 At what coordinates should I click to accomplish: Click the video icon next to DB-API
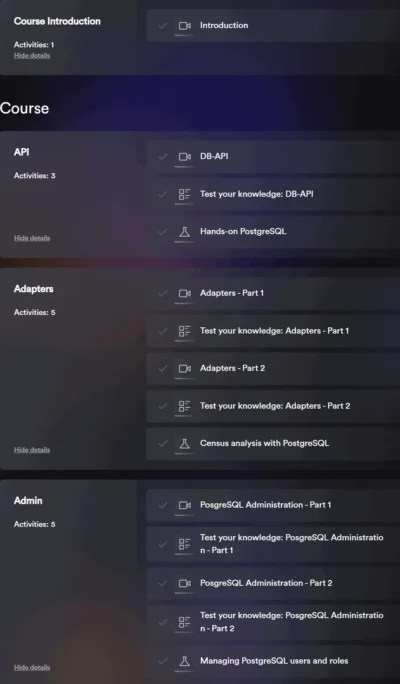(185, 157)
